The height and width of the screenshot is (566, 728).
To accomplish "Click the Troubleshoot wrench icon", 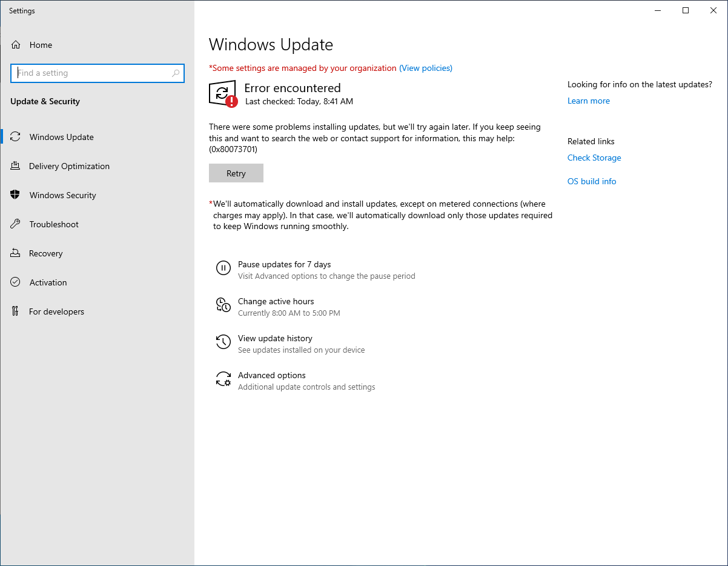I will pos(16,224).
